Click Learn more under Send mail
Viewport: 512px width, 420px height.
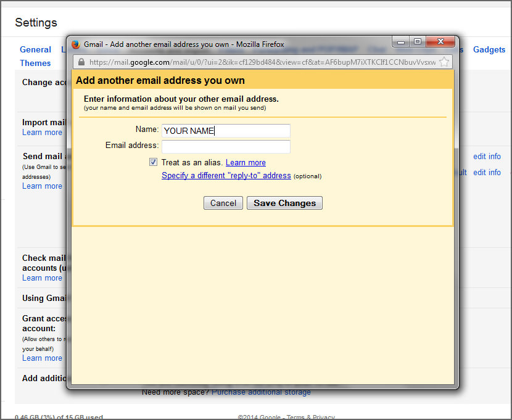pos(42,186)
